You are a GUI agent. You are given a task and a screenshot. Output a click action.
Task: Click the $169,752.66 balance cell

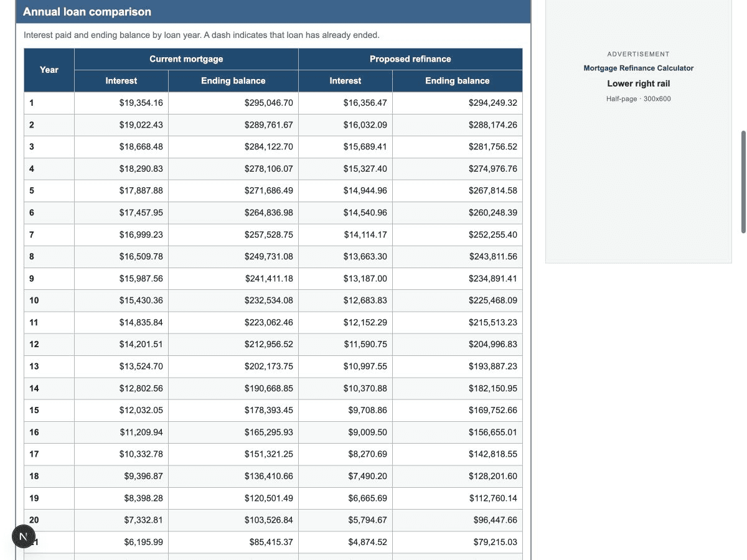(458, 411)
